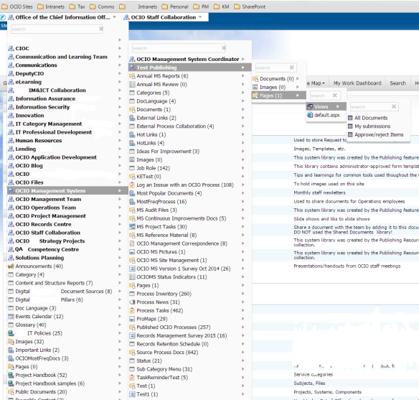Expand Process Inventory (290) submenu arrow

pyautogui.click(x=243, y=294)
